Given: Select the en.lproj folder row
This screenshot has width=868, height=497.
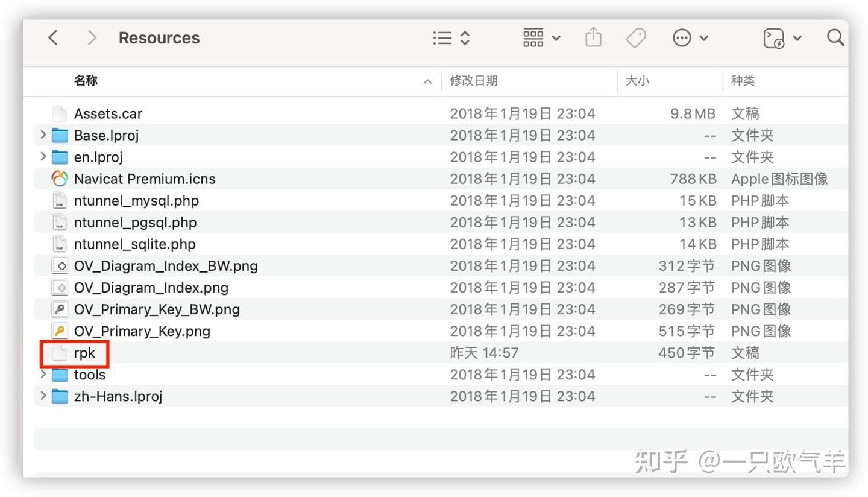Looking at the screenshot, I should pos(98,157).
